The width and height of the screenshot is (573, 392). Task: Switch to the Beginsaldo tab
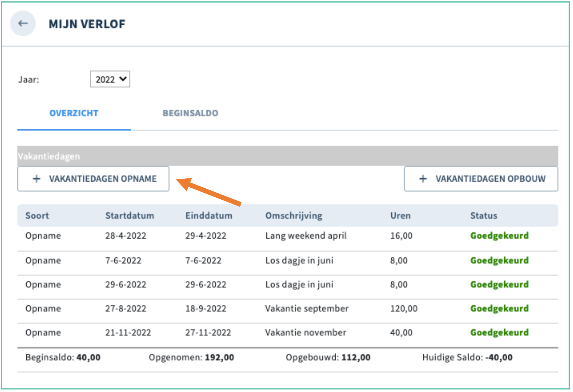tap(190, 113)
